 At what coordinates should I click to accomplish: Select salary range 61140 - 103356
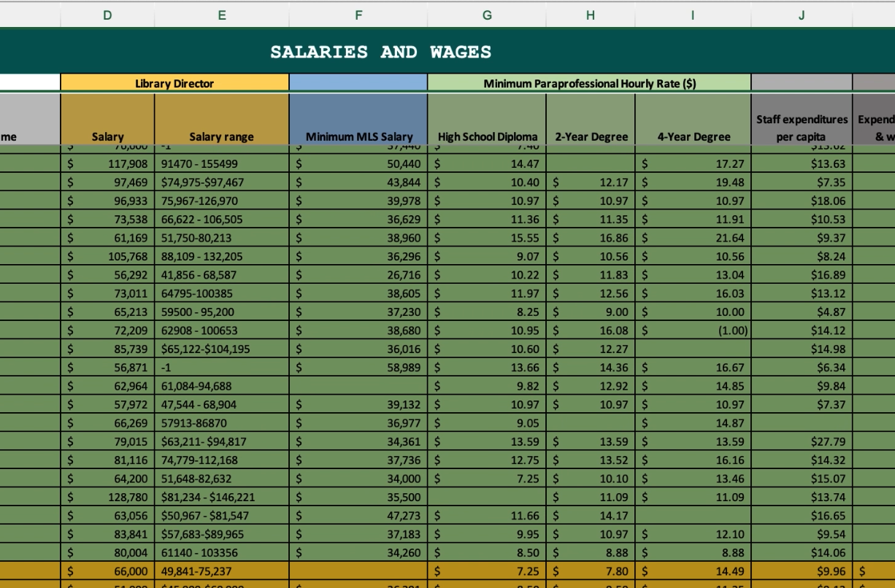(x=222, y=553)
